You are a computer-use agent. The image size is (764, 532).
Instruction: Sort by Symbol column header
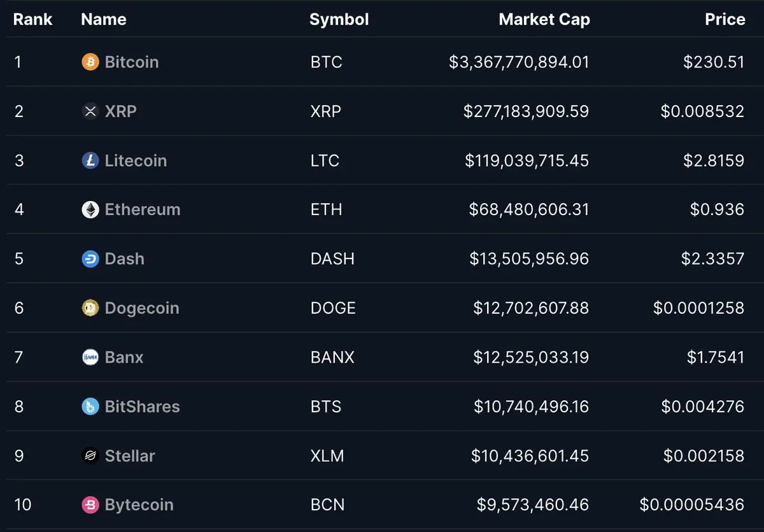pos(339,20)
